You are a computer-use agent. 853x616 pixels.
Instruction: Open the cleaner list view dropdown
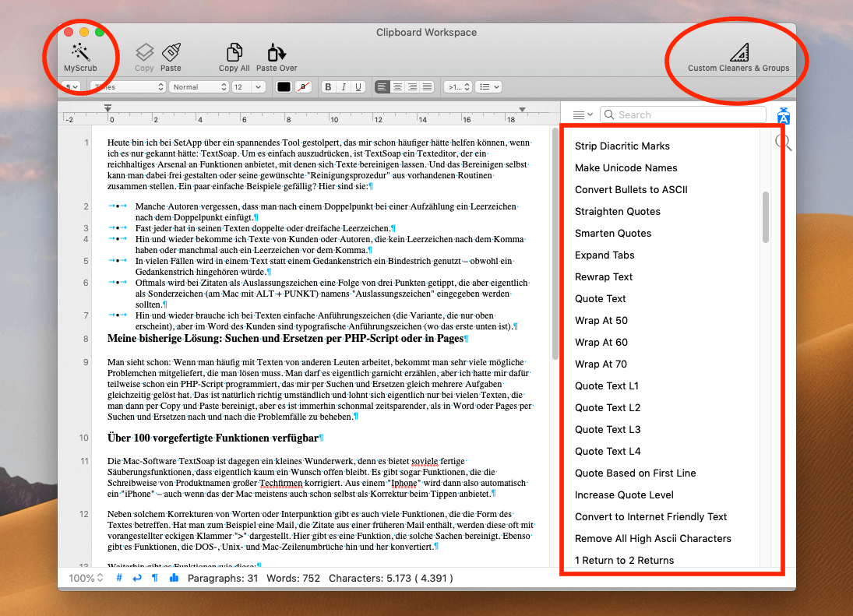(x=583, y=114)
